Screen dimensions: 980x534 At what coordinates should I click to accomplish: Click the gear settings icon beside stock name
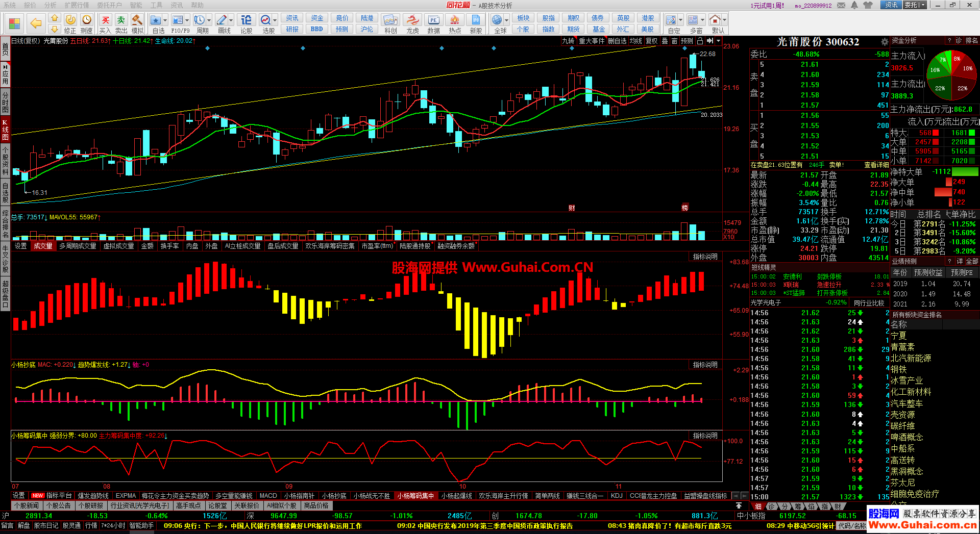coord(885,42)
